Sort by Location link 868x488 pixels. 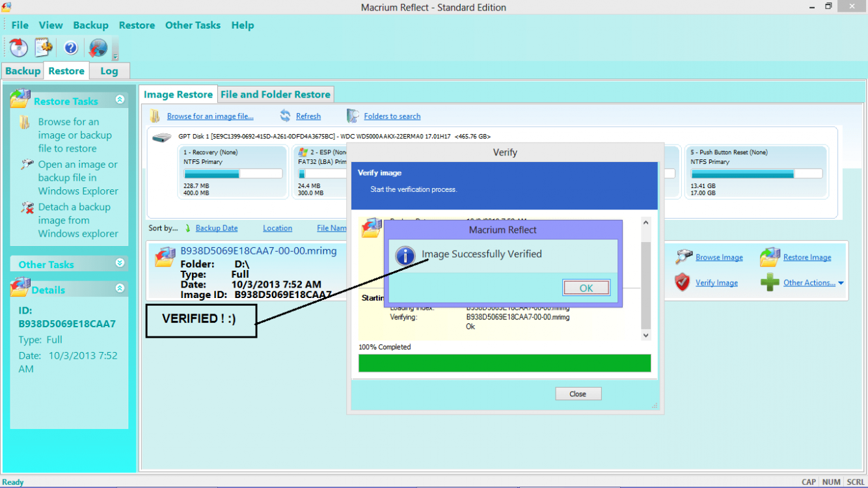pyautogui.click(x=277, y=228)
